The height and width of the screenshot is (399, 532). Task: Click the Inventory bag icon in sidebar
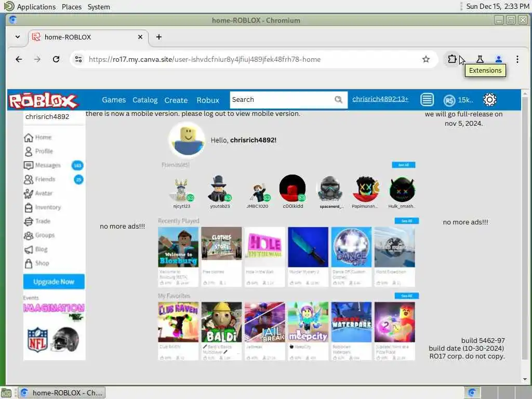tap(29, 207)
